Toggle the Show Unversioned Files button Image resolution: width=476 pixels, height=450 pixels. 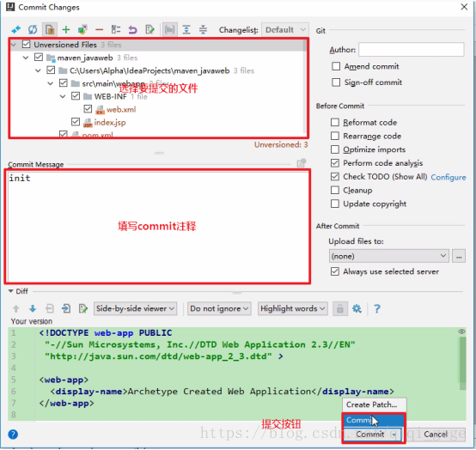pyautogui.click(x=50, y=30)
